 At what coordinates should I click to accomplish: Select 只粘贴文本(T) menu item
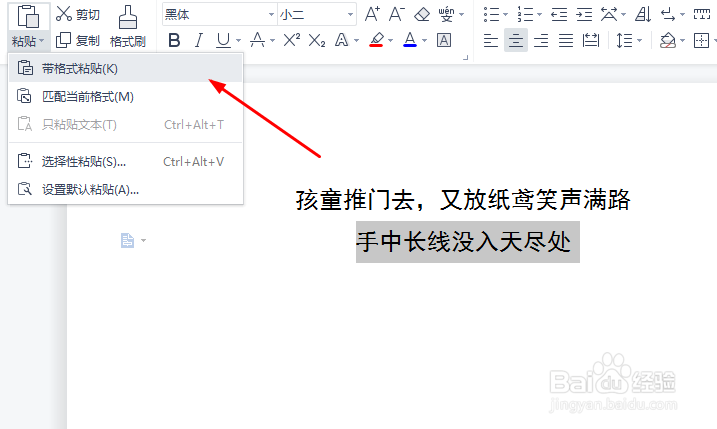tap(125, 124)
